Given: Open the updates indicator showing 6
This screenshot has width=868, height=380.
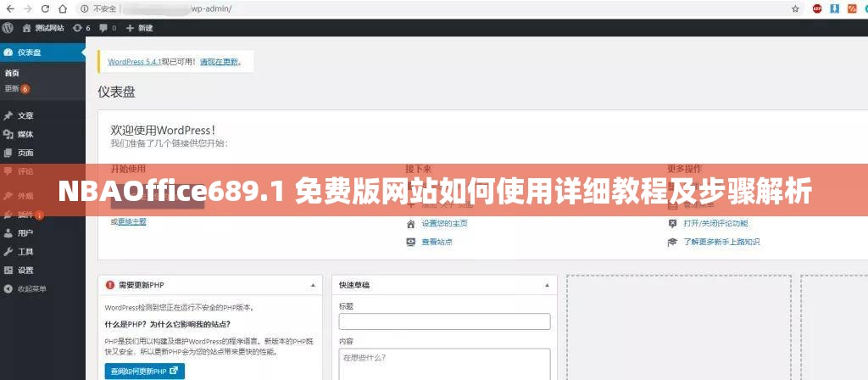Looking at the screenshot, I should click(81, 28).
